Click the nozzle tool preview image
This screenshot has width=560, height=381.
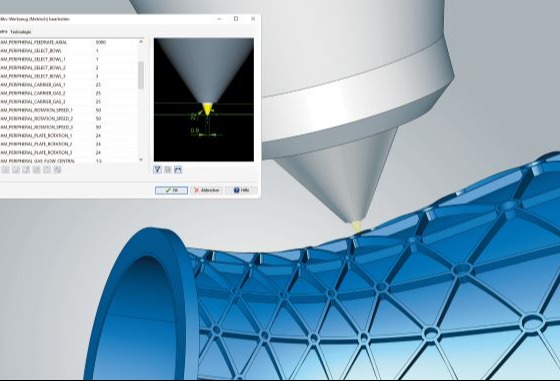coord(204,100)
